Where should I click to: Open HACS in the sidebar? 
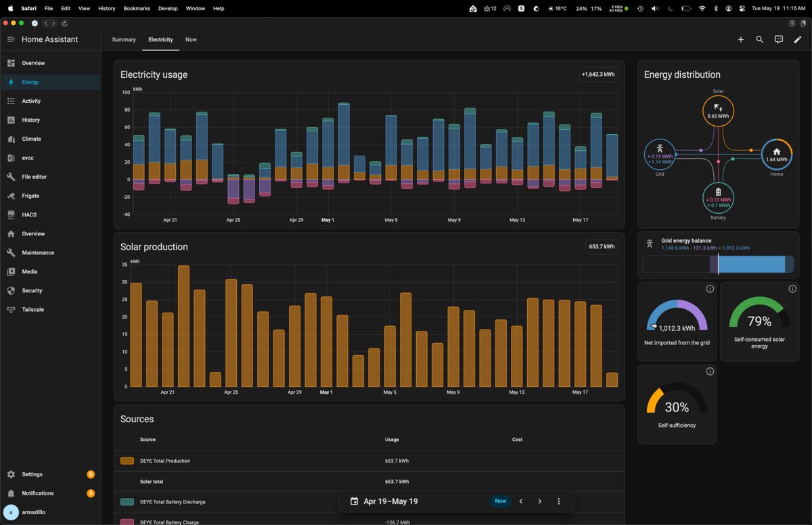[x=51, y=214]
